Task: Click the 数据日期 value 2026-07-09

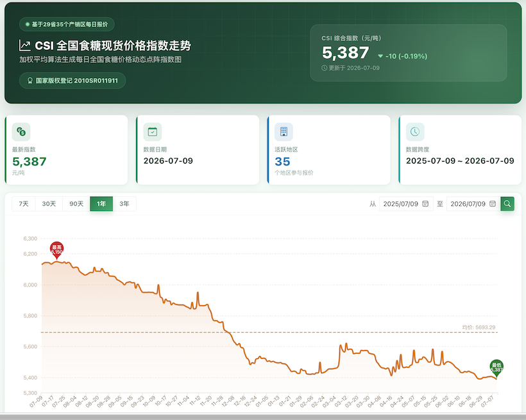Action: tap(169, 161)
